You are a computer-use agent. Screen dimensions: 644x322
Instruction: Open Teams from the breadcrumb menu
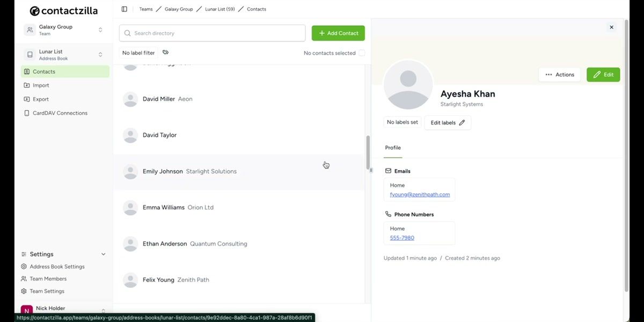(145, 9)
